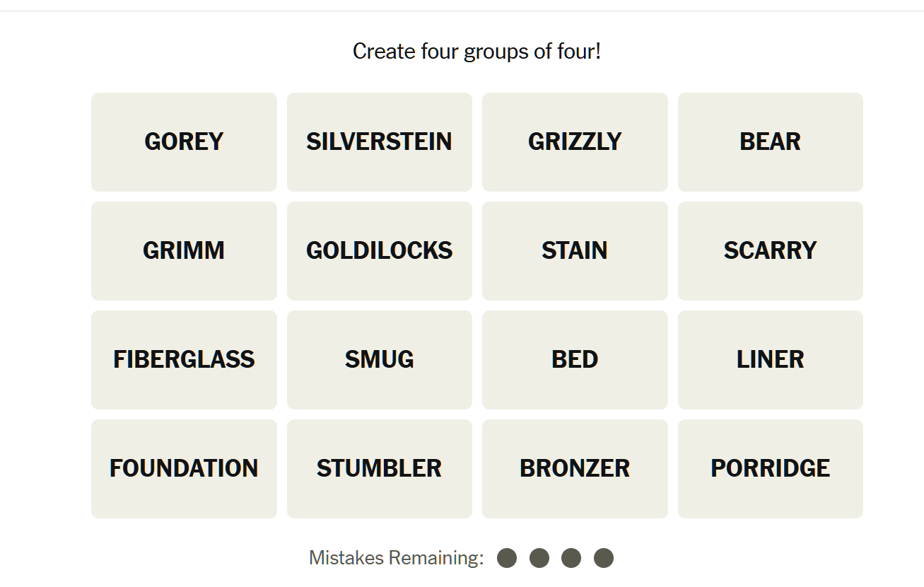The image size is (924, 587).
Task: Choose the GRIMM tile
Action: click(x=184, y=250)
